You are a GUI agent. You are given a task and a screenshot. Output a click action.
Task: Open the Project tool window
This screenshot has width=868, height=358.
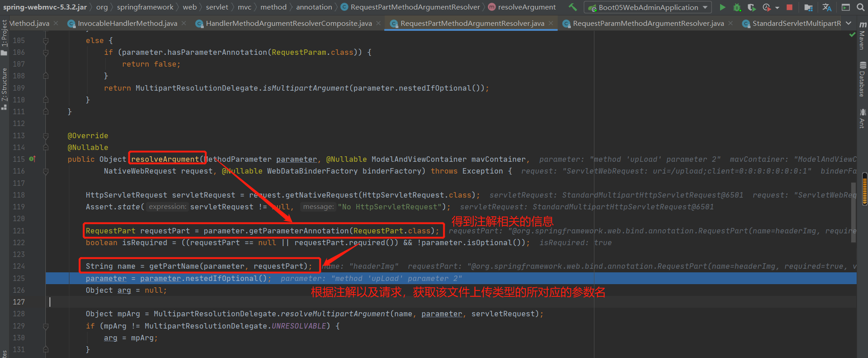(4, 37)
